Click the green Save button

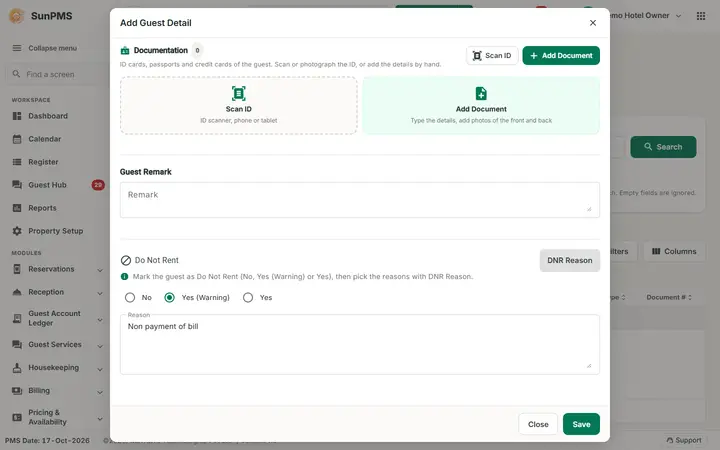coord(581,424)
